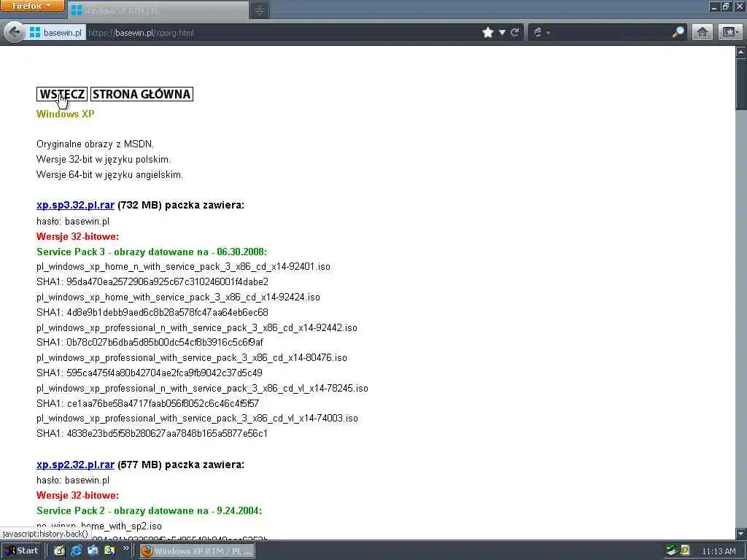Click the 11:13 AM system clock
Viewport: 747px width, 560px height.
(719, 551)
